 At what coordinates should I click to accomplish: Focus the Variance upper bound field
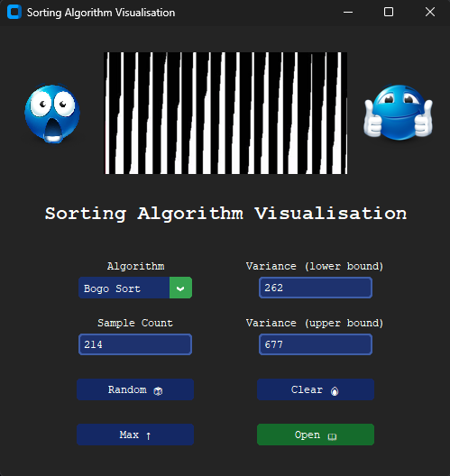pos(316,344)
